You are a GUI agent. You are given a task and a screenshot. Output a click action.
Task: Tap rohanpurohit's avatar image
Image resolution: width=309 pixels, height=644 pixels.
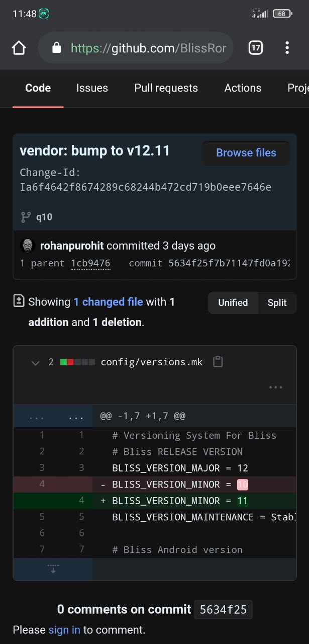[x=28, y=246]
